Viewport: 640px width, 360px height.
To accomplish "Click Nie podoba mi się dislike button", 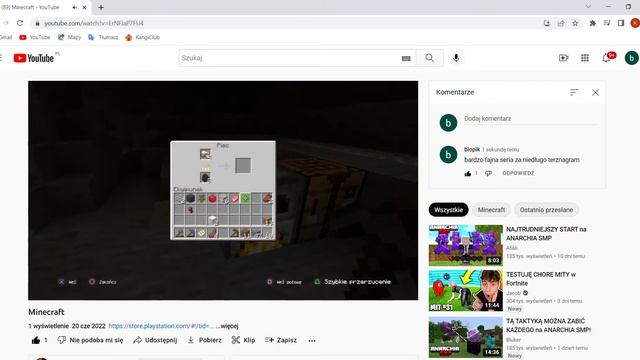I will [x=90, y=340].
